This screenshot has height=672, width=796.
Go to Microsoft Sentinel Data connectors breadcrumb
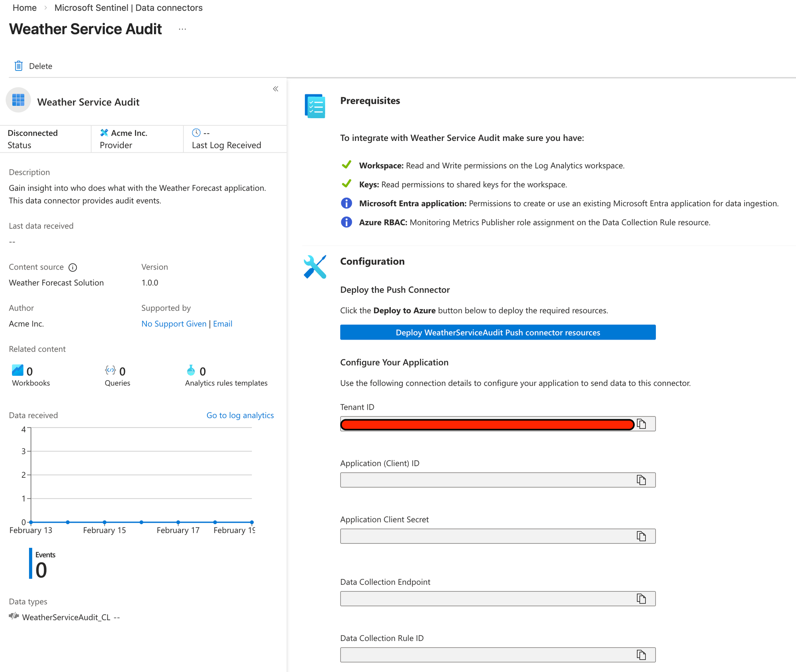128,8
